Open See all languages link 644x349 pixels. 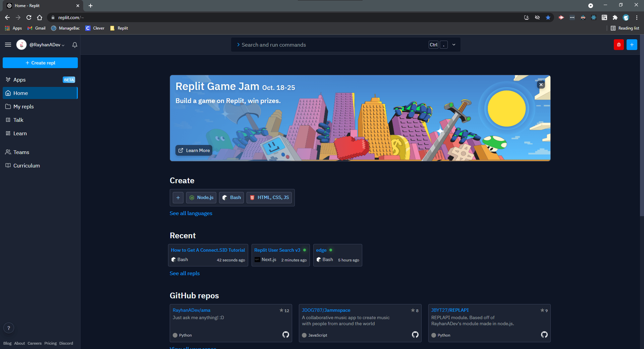pyautogui.click(x=191, y=213)
